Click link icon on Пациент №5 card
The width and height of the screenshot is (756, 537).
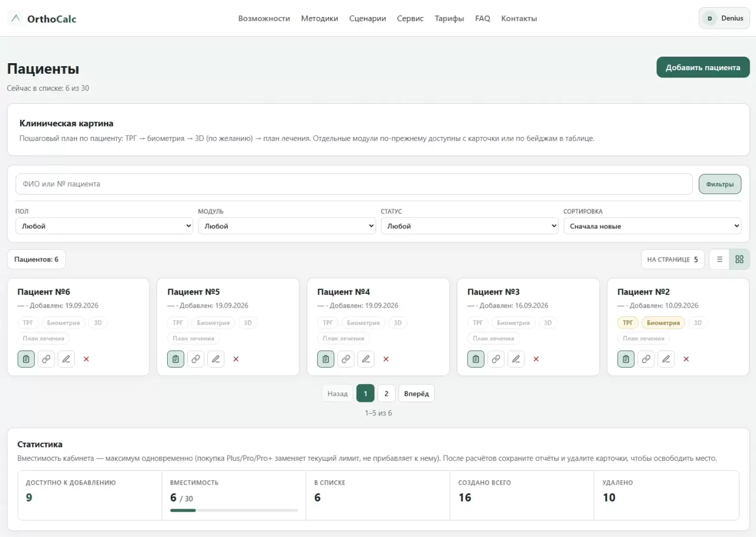(196, 359)
